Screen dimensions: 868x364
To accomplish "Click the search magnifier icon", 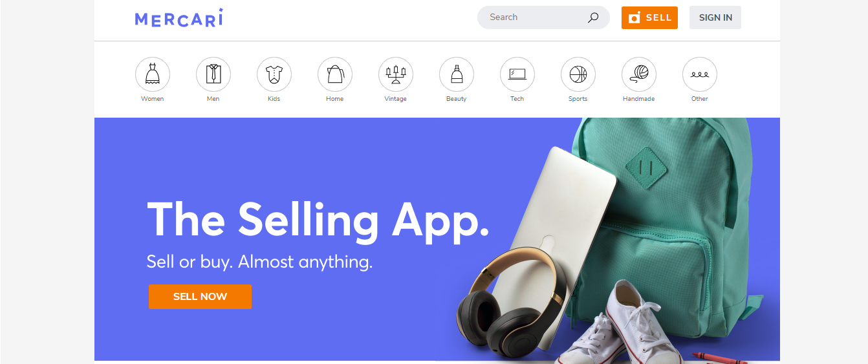I will [x=593, y=17].
